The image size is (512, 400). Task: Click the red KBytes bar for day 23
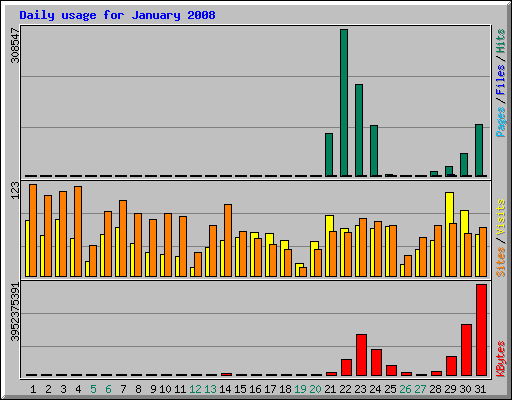point(361,355)
